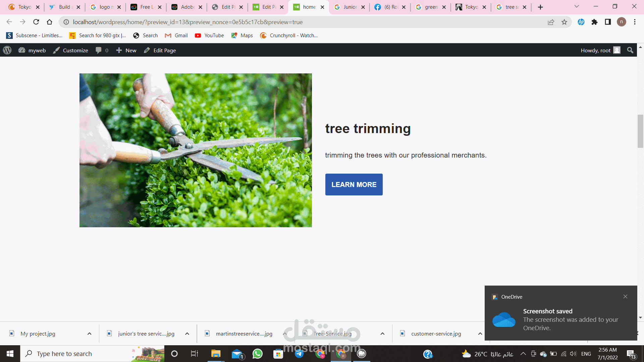Click the page vertical scrollbar thumb

pyautogui.click(x=640, y=131)
